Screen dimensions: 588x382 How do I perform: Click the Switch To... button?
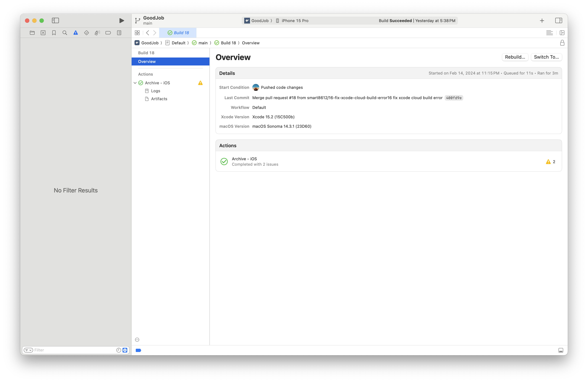546,57
